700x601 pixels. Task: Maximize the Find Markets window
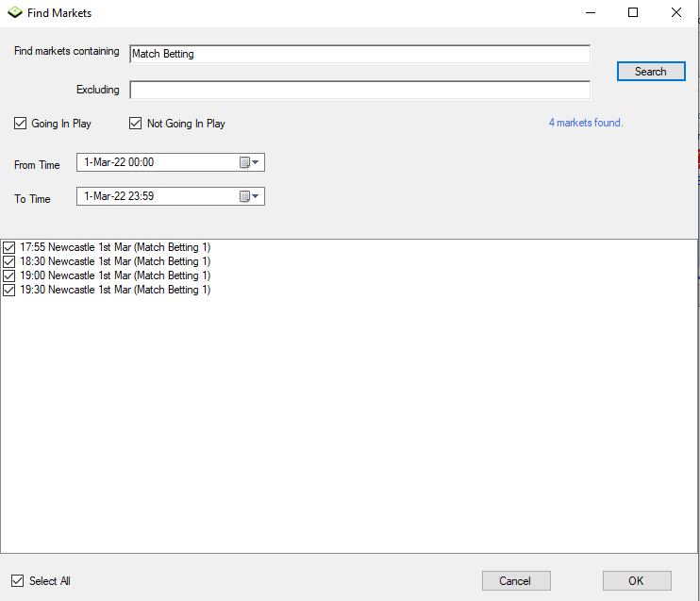pyautogui.click(x=633, y=13)
